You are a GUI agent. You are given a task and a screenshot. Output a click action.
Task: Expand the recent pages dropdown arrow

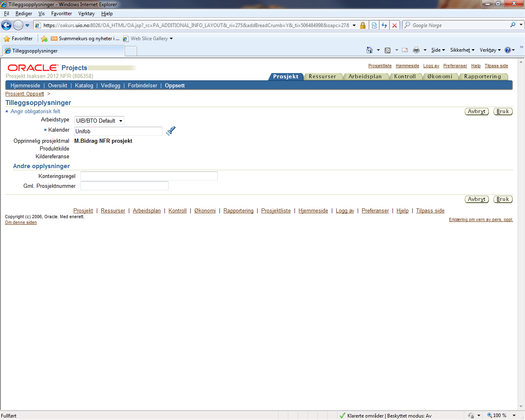[27, 25]
